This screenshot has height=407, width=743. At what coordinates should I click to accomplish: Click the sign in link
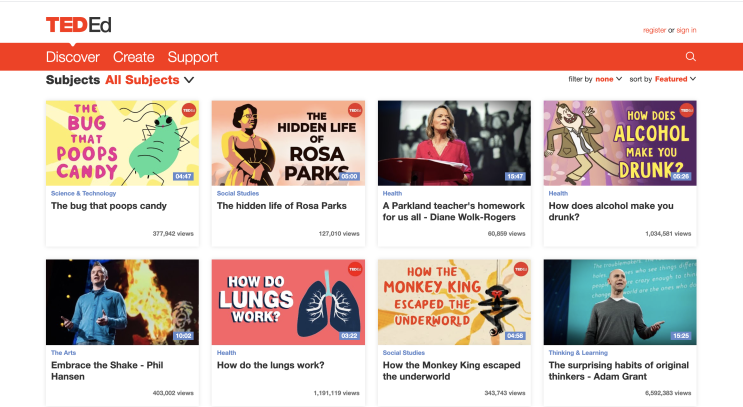[x=686, y=30]
